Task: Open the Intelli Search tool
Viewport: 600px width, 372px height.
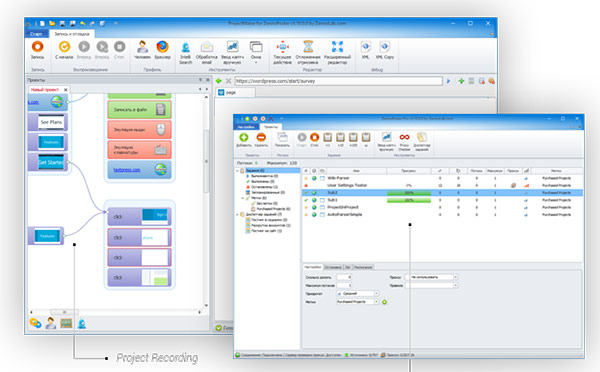Action: [x=186, y=52]
